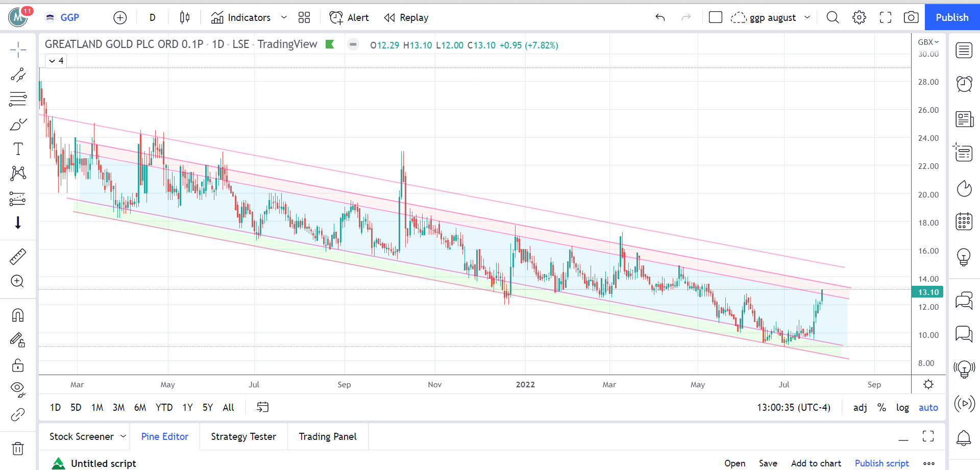Image resolution: width=980 pixels, height=470 pixels.
Task: Open the select layout square icon
Action: point(716,17)
